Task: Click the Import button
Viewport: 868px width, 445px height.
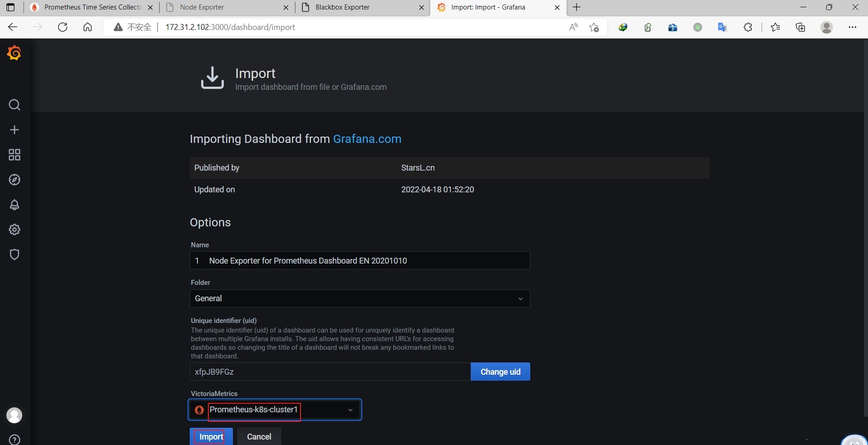Action: point(211,436)
